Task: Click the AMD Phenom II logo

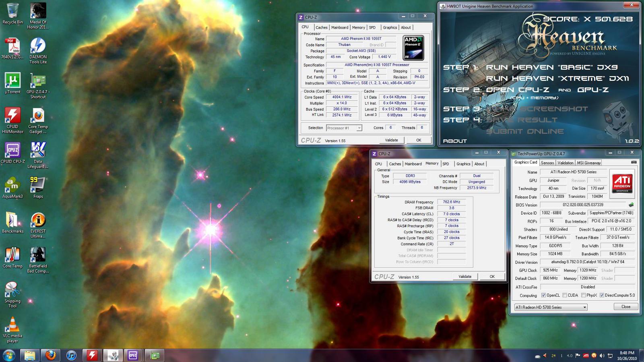Action: click(x=413, y=48)
